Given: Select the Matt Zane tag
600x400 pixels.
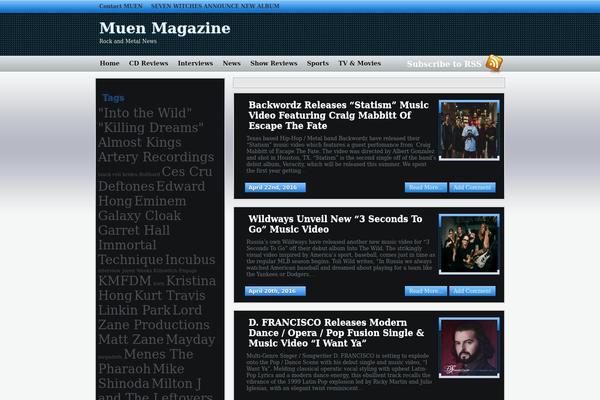Looking at the screenshot, I should [x=131, y=340].
